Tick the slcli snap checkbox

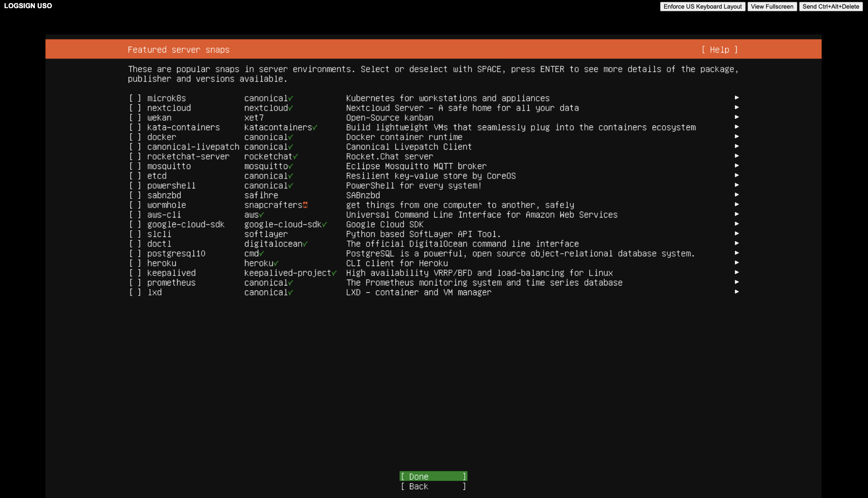click(x=135, y=234)
